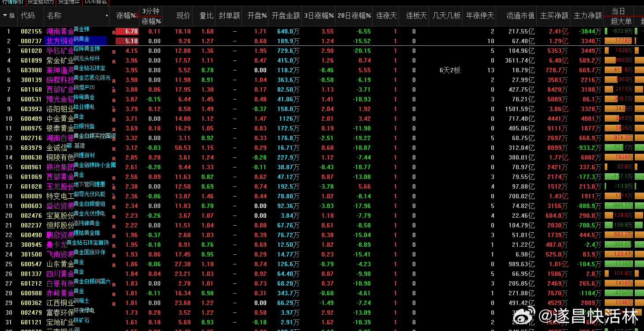
Task: Sort by the 开盘金额 column header
Action: tap(286, 16)
